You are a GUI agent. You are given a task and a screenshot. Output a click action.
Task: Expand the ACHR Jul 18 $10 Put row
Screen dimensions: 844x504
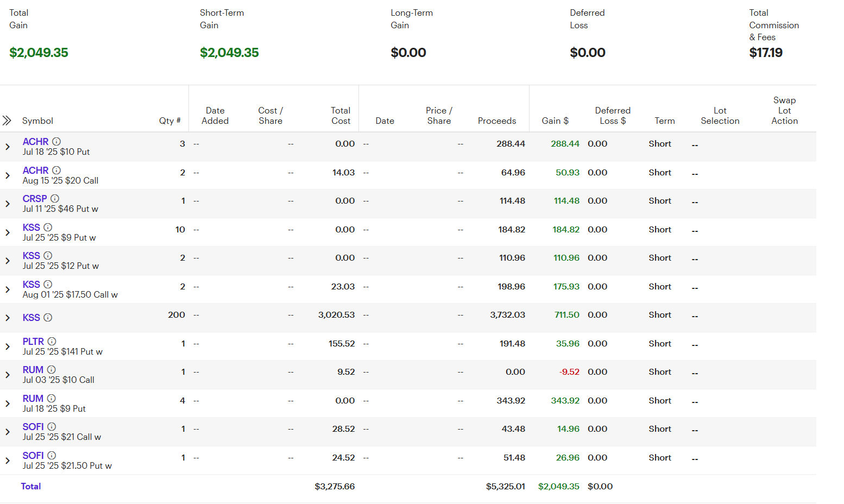click(x=8, y=147)
